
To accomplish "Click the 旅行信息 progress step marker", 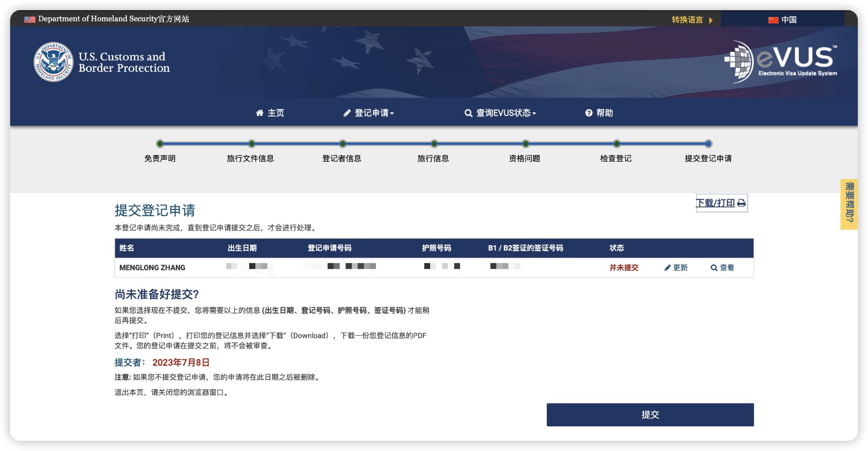I will [x=433, y=144].
